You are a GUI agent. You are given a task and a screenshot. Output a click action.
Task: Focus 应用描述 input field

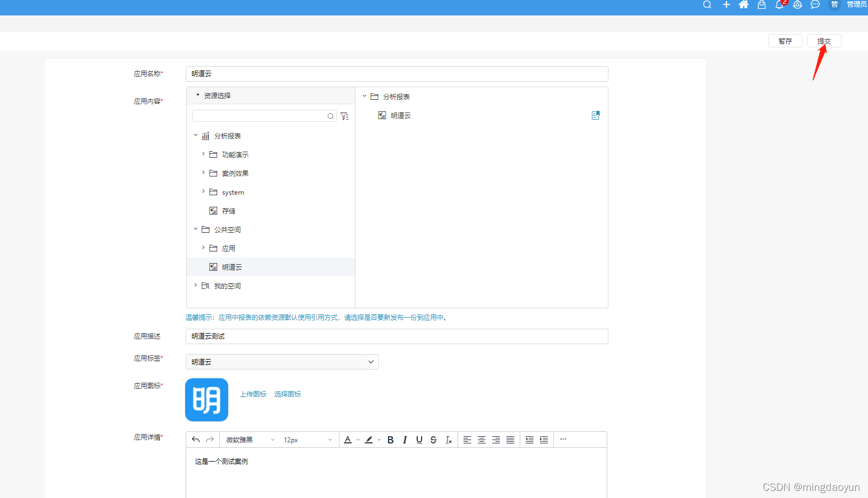[x=397, y=336]
